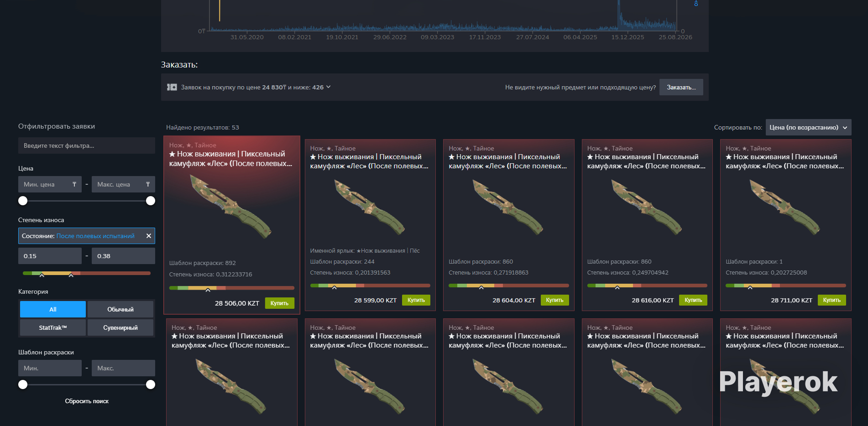Buy the knife priced 28 711,00 KZT
Viewport: 868px width, 426px height.
pyautogui.click(x=832, y=300)
